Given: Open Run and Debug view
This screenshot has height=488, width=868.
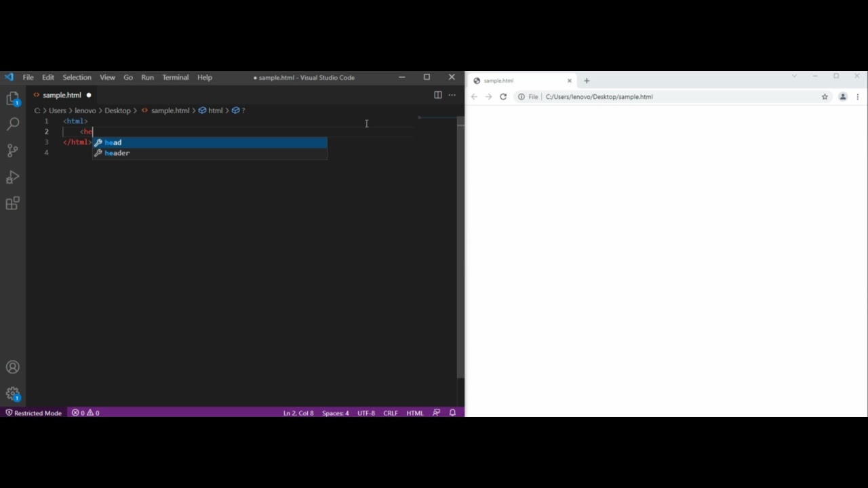Looking at the screenshot, I should pyautogui.click(x=12, y=178).
